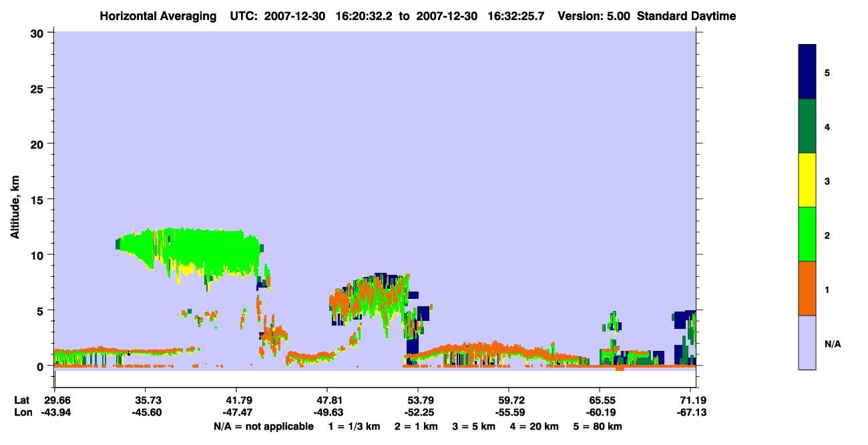Click longitude value -60.19
This screenshot has width=868, height=445.
[x=600, y=412]
